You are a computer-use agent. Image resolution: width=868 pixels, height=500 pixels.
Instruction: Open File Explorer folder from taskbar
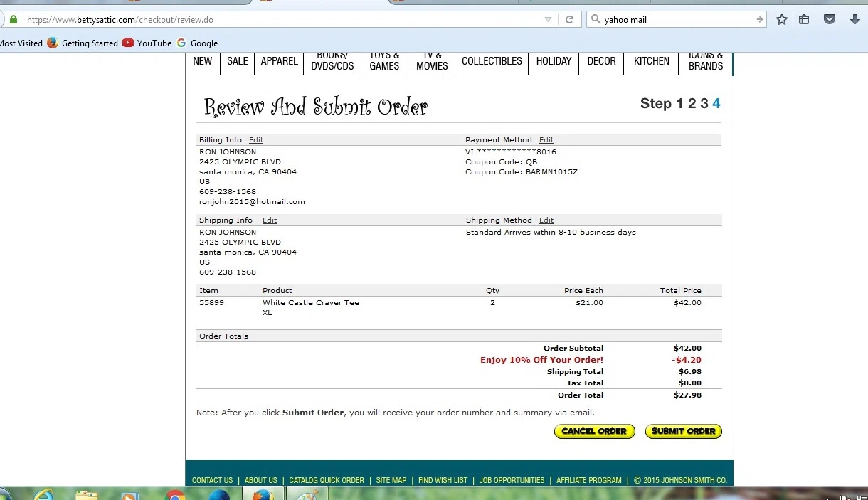coord(87,495)
